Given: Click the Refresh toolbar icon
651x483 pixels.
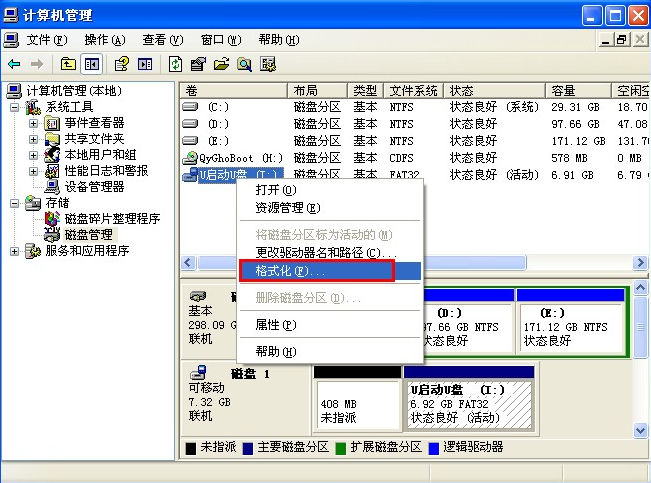Looking at the screenshot, I should 176,64.
